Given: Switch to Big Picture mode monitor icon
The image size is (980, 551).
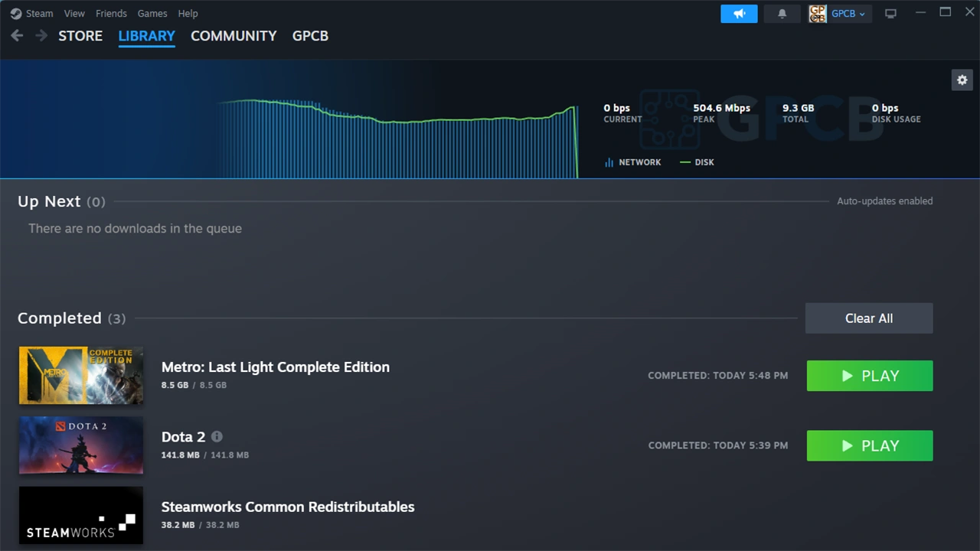Looking at the screenshot, I should (890, 14).
